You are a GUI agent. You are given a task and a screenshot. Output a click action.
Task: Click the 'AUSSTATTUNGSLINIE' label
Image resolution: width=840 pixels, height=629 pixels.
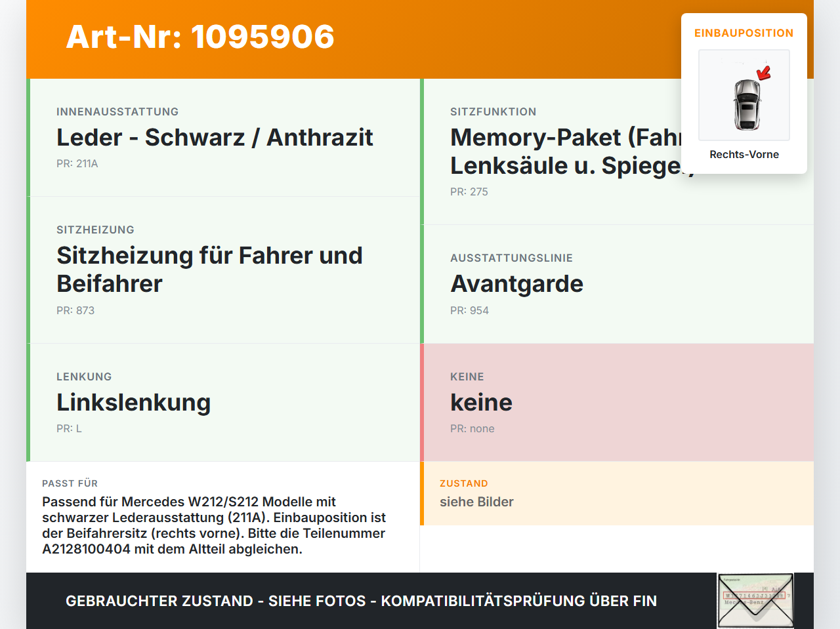(x=511, y=258)
